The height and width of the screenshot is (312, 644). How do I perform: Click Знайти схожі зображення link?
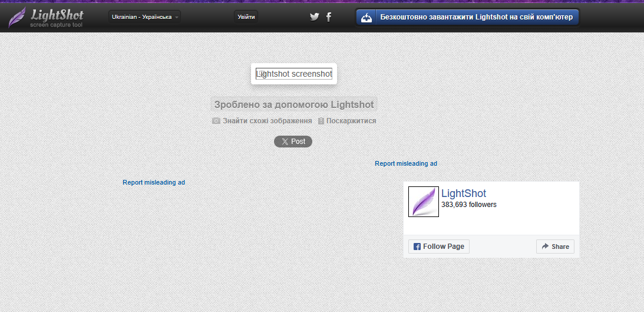pyautogui.click(x=262, y=121)
